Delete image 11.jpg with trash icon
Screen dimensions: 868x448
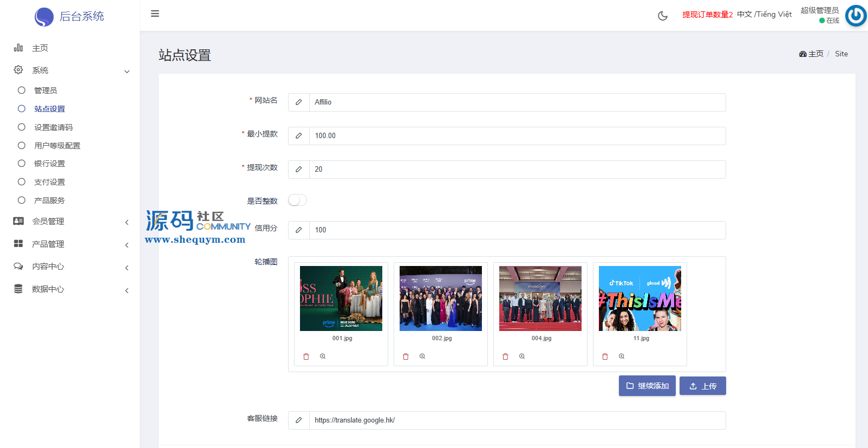pyautogui.click(x=605, y=356)
